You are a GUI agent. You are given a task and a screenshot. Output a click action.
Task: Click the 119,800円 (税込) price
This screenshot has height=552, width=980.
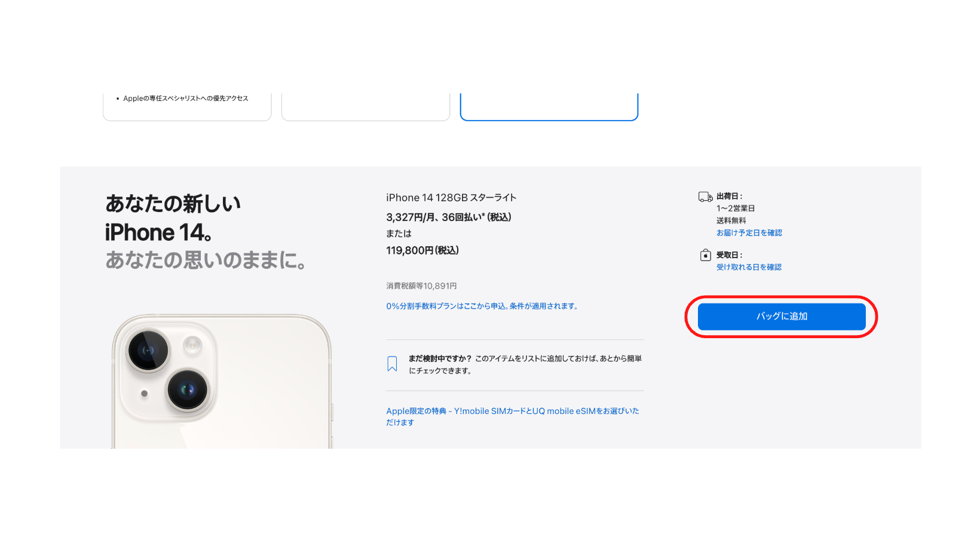tap(422, 250)
